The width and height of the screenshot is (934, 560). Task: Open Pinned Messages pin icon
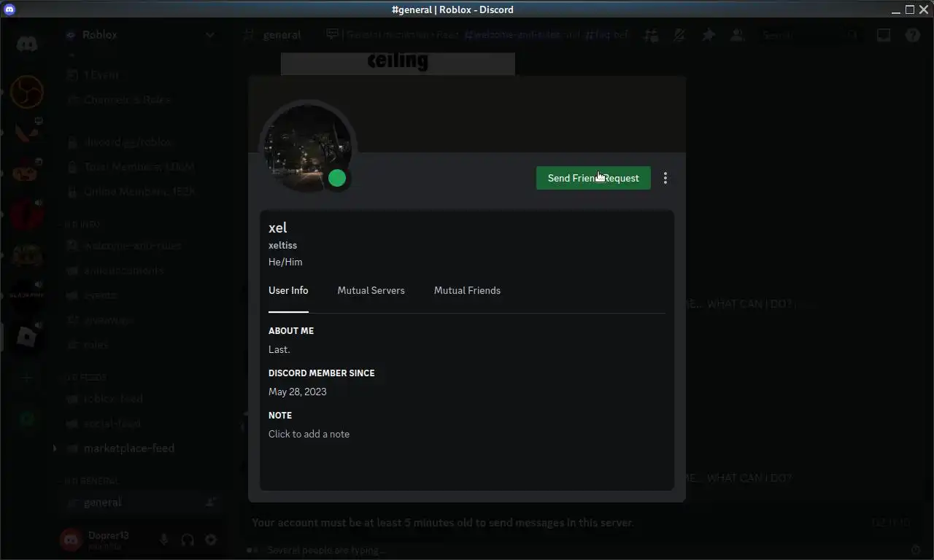(x=709, y=35)
